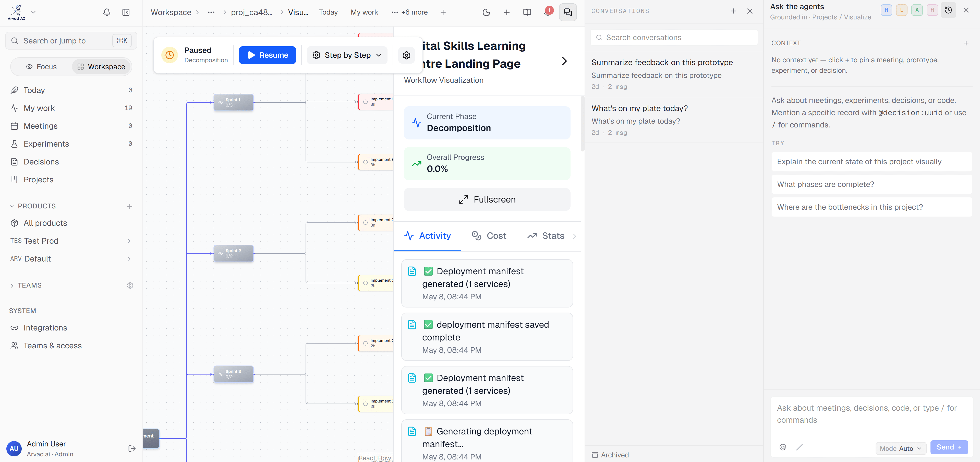
Task: Open the documentation book icon
Action: [x=527, y=12]
